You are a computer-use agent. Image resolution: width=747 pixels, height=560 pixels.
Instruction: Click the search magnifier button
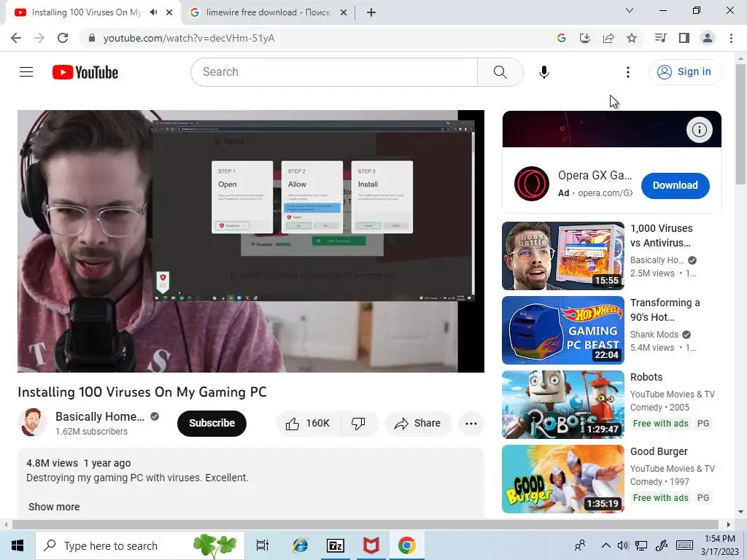pyautogui.click(x=500, y=72)
